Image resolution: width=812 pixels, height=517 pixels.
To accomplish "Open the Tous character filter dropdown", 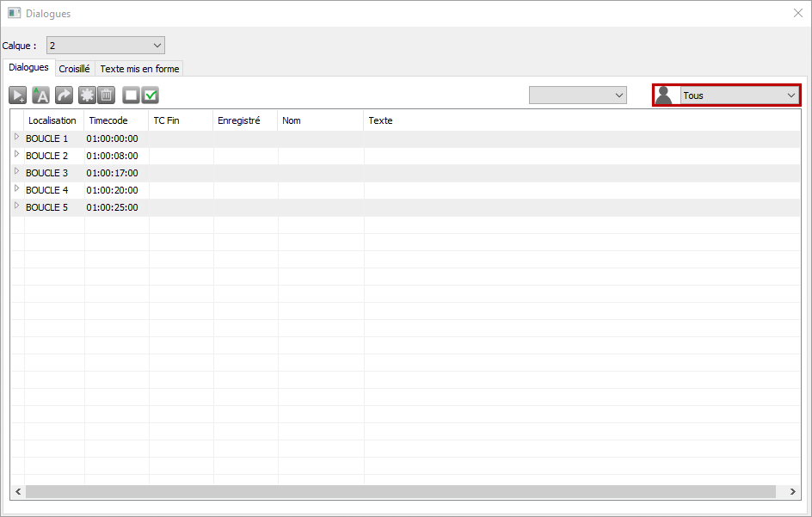I will pos(740,95).
